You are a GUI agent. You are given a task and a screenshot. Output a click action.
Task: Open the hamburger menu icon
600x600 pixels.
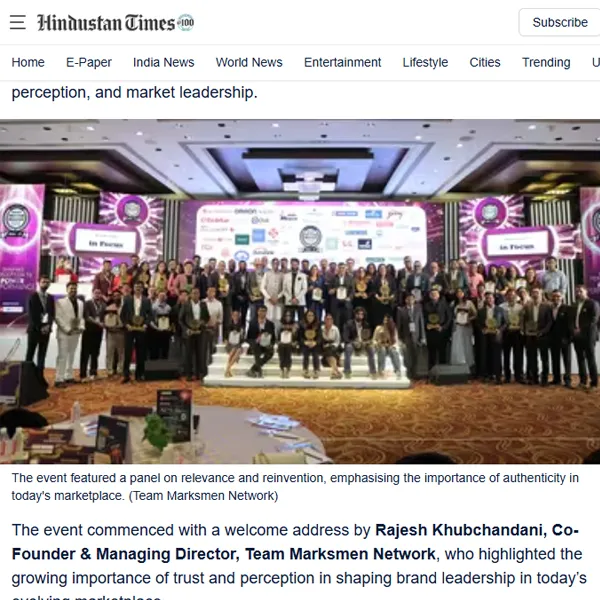[x=18, y=22]
